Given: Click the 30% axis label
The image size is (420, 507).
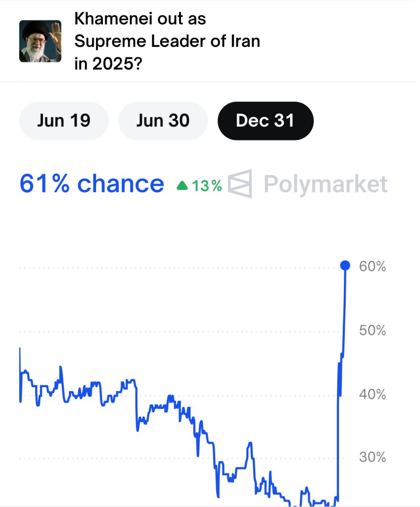Looking at the screenshot, I should click(x=372, y=457).
